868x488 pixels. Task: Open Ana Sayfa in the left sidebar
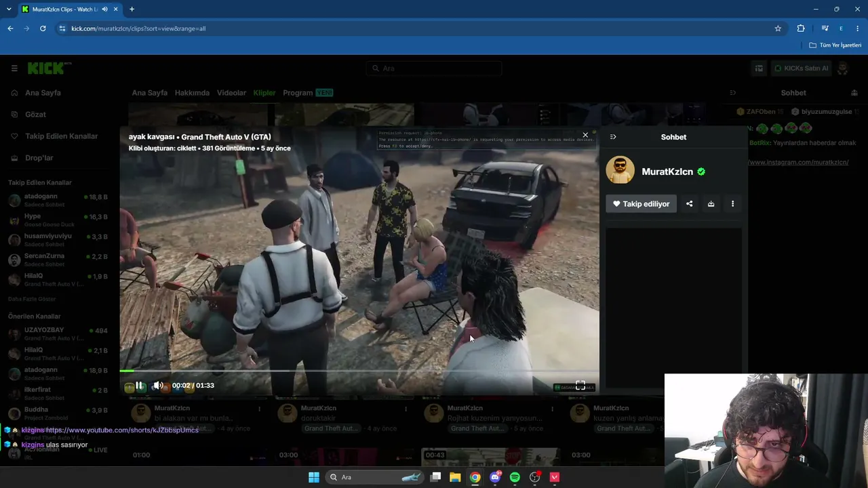[43, 93]
